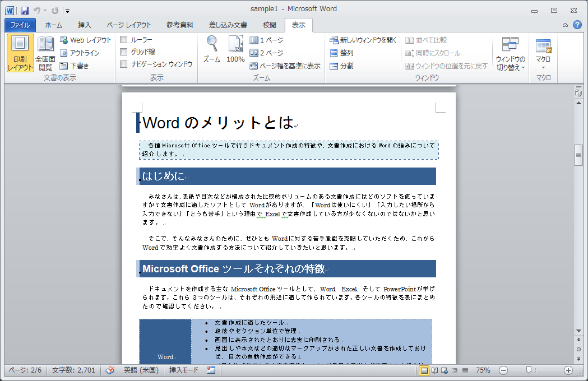Select the 印刷レイアウト view icon

tap(20, 53)
